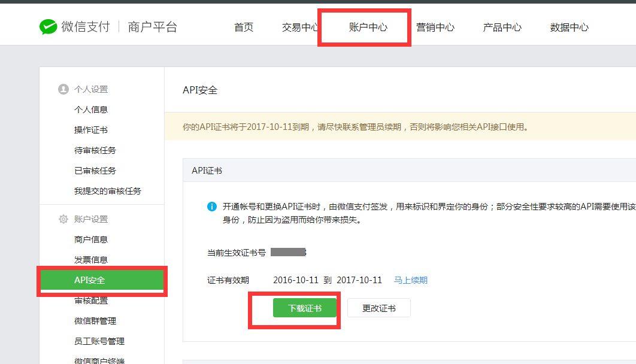This screenshot has width=636, height=364.
Task: Switch to 交易中心 tab
Action: click(x=300, y=28)
